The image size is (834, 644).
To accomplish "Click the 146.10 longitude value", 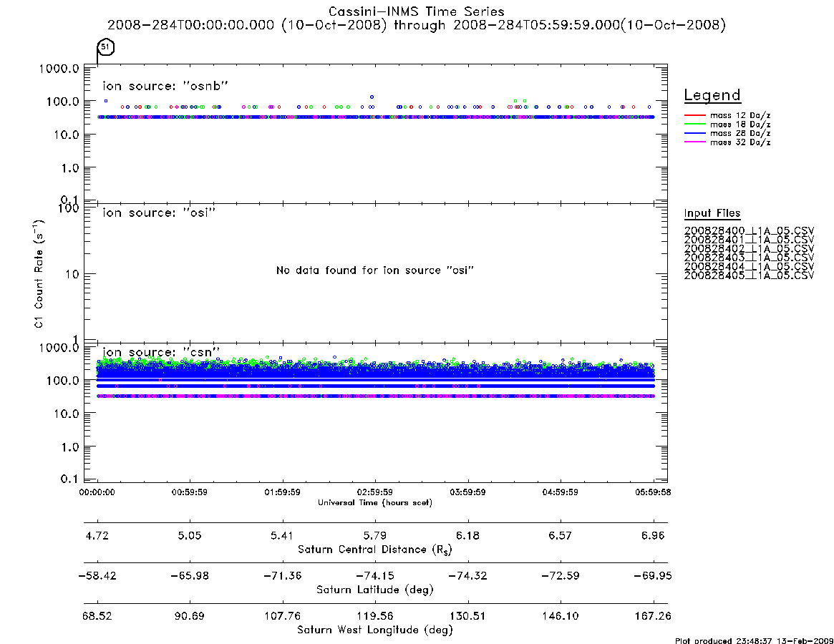I will (560, 616).
